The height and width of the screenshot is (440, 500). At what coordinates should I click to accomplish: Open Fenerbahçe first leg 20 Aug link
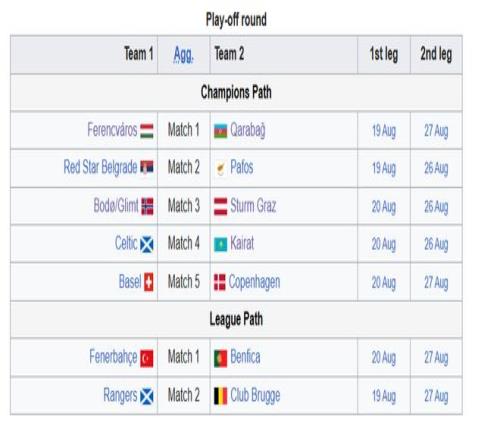click(x=384, y=358)
